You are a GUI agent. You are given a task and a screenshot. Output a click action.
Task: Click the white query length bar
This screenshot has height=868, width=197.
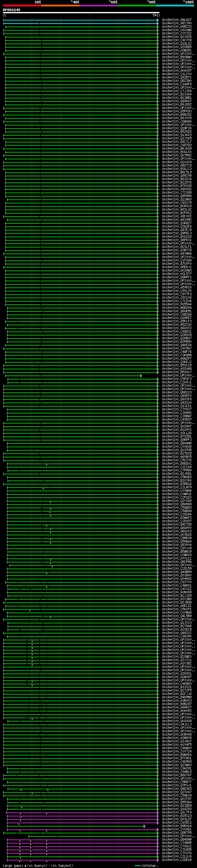pos(81,13)
